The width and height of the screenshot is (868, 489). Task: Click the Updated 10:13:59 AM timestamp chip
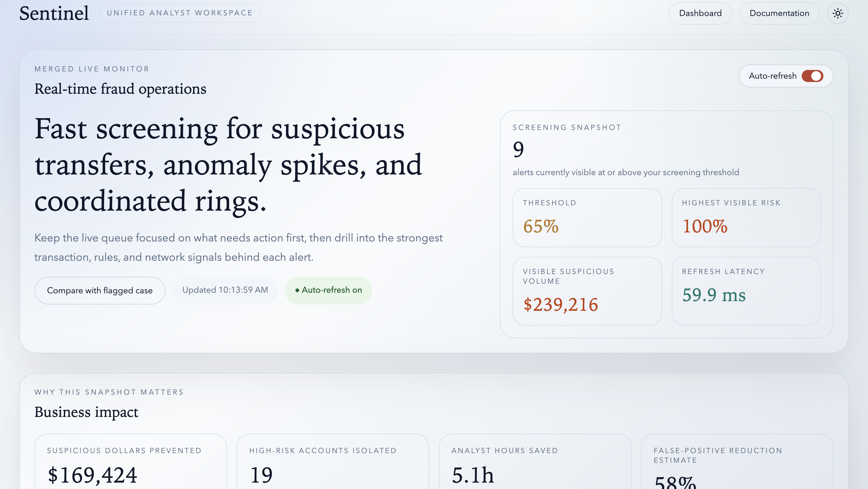pyautogui.click(x=225, y=290)
